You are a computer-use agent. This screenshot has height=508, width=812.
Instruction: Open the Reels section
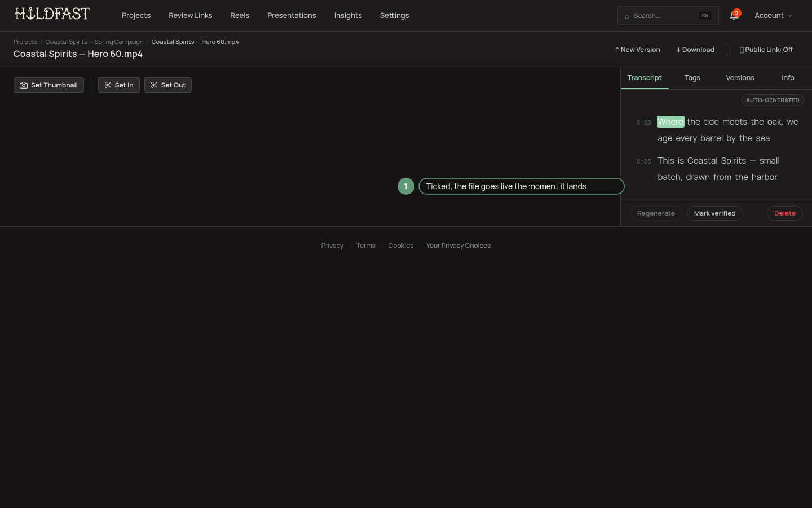point(240,16)
